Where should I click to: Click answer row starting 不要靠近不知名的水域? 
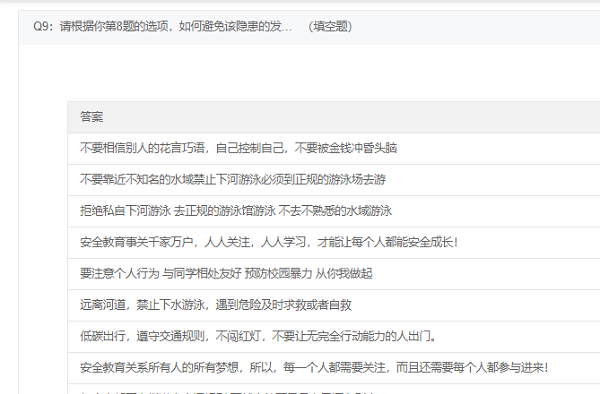coord(334,180)
